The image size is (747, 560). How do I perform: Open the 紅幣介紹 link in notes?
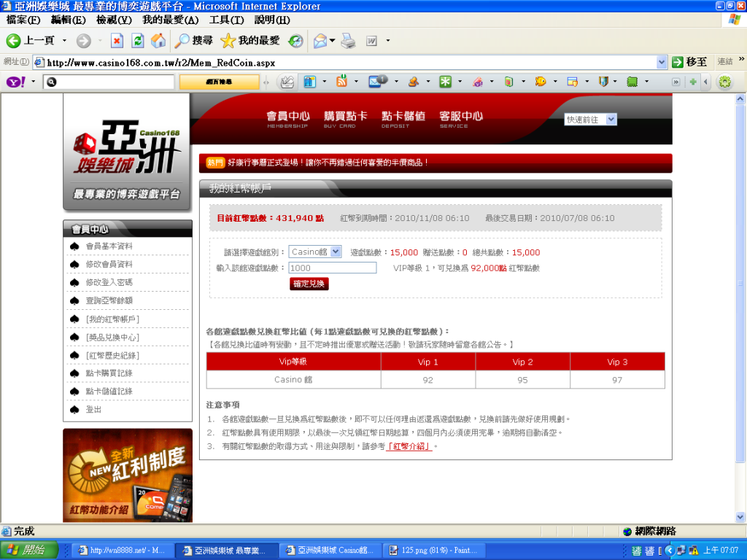409,446
